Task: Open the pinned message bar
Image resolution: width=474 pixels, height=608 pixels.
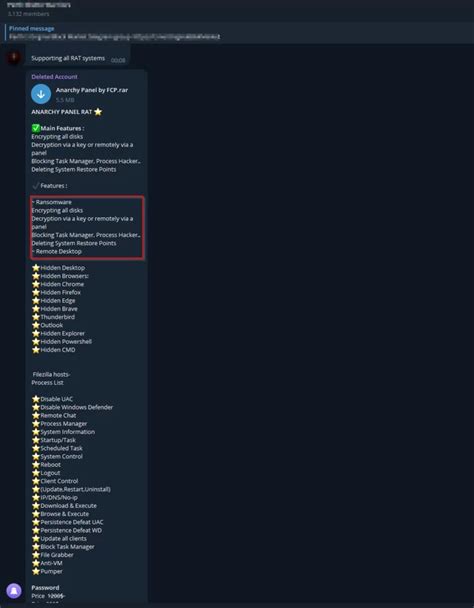Action: (237, 33)
